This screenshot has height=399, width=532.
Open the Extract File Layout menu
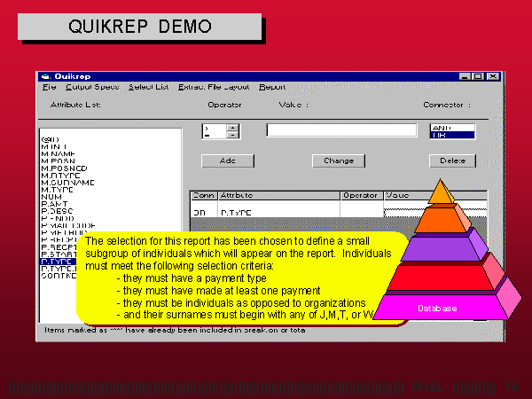coord(215,87)
